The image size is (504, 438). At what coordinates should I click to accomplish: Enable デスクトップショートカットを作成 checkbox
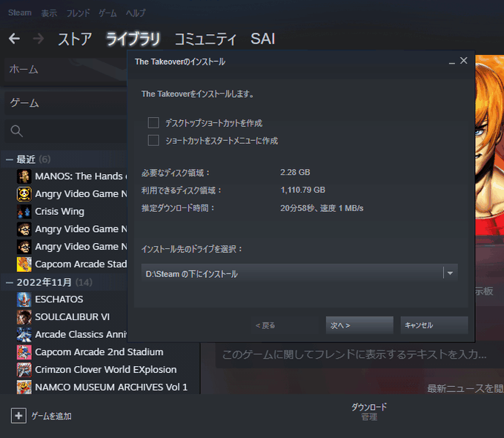153,123
